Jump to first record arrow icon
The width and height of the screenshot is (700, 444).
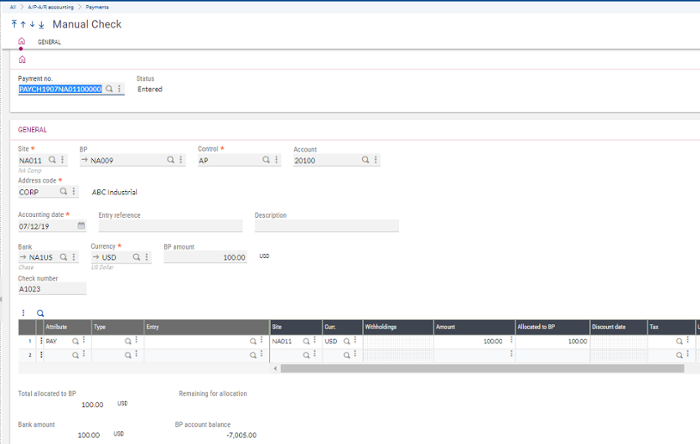coord(14,24)
